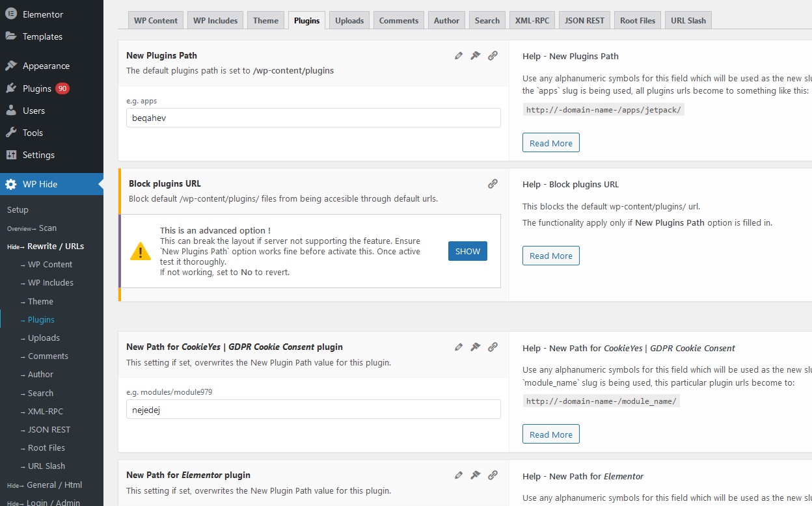Click the Tools wrench icon in sidebar
The image size is (812, 506).
(x=10, y=132)
